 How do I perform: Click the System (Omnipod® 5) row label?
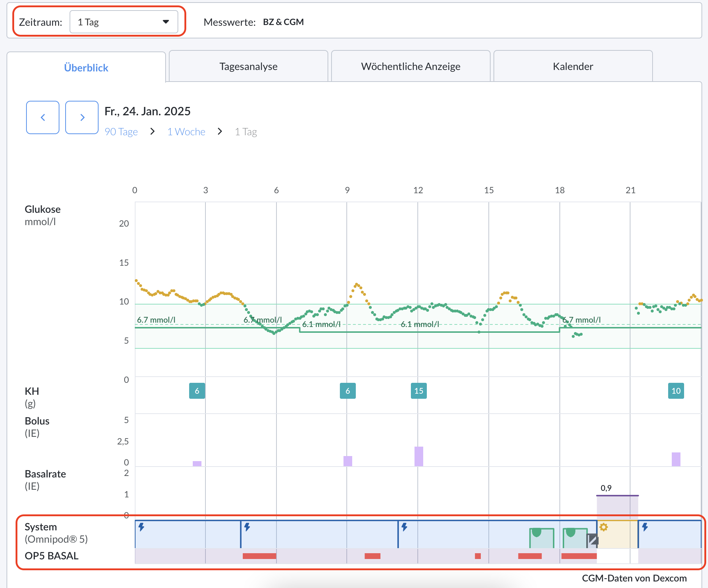(x=56, y=533)
